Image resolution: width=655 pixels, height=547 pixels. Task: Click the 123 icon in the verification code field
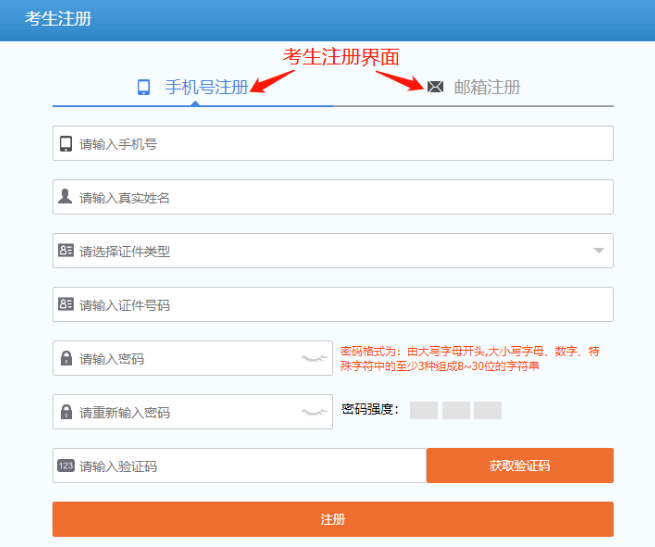(66, 466)
